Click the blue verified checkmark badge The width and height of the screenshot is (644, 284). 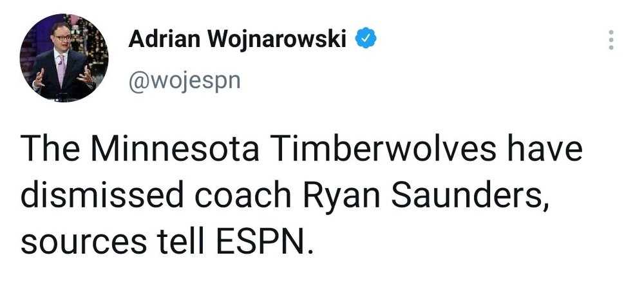[365, 41]
